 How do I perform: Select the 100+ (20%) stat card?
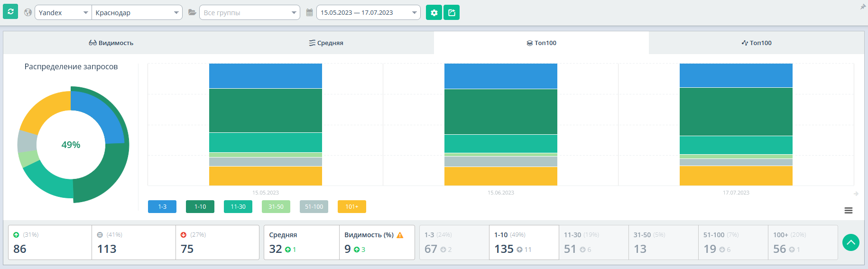tap(803, 242)
